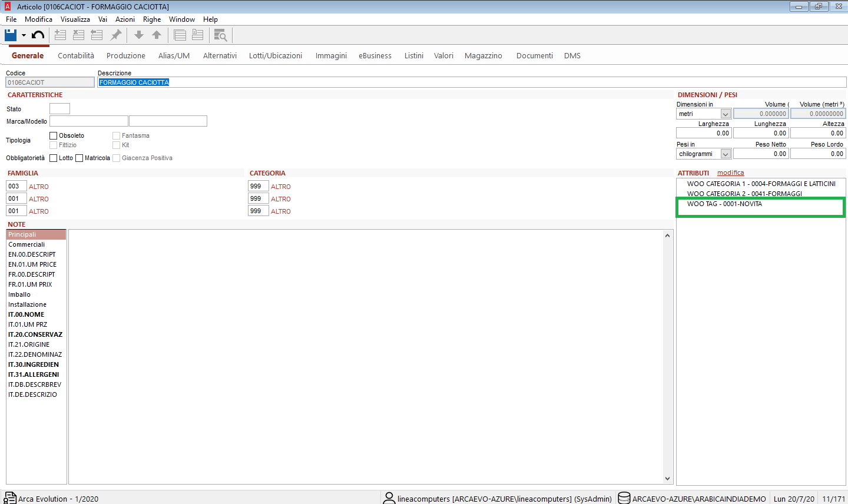Click the down arrow toolbar icon

[139, 35]
